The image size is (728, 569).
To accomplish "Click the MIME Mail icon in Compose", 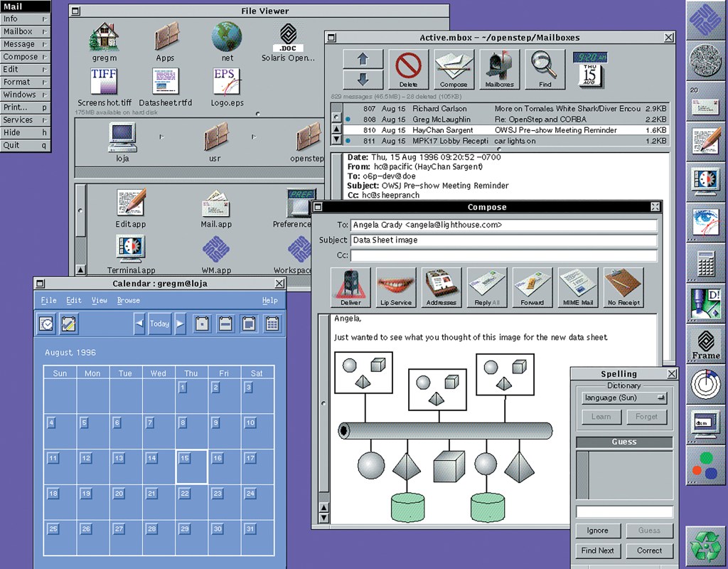I will [x=578, y=287].
